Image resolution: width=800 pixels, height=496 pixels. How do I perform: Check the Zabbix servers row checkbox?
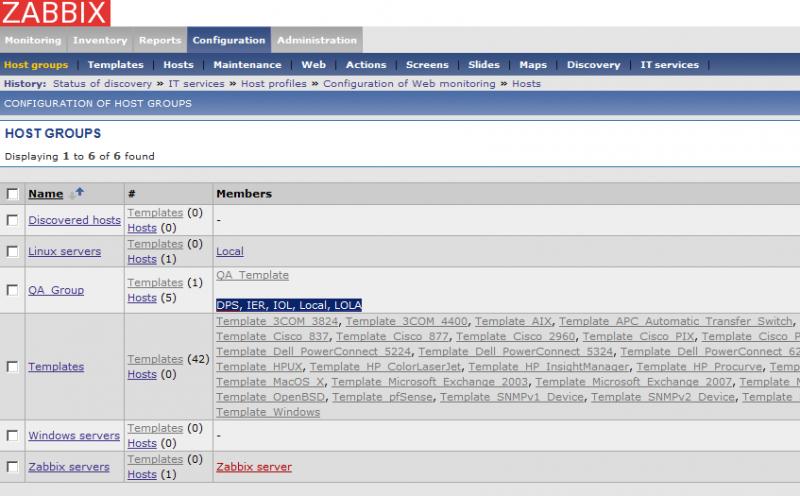pos(12,466)
